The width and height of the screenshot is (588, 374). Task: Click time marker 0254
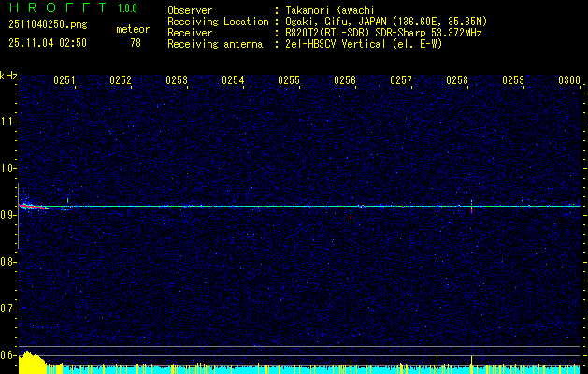[x=233, y=80]
